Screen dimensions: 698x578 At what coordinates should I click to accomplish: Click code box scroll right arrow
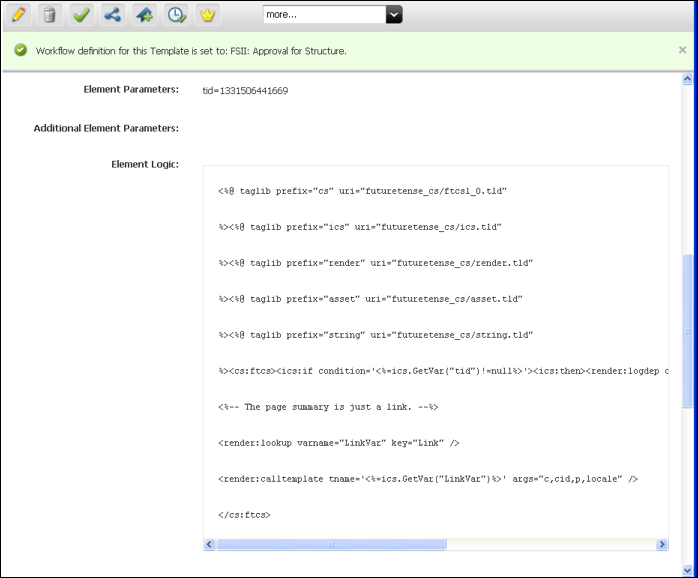662,544
